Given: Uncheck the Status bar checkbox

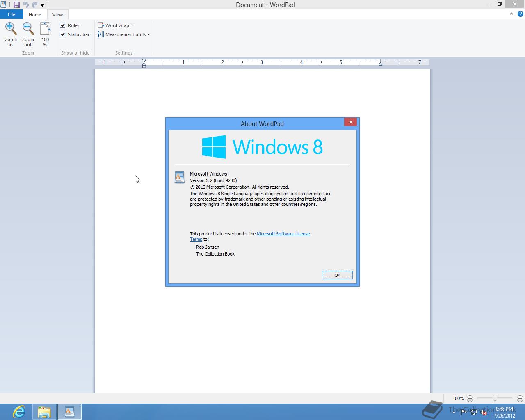Looking at the screenshot, I should (63, 34).
